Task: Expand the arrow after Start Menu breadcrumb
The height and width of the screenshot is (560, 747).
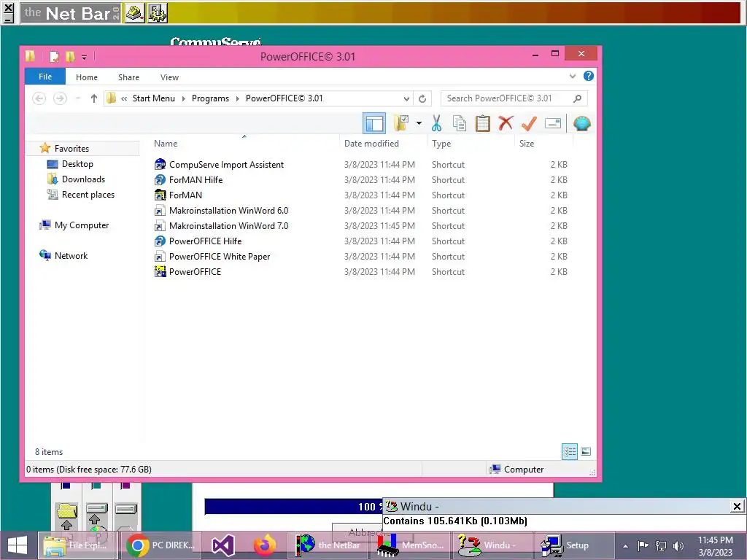Action: coord(183,98)
